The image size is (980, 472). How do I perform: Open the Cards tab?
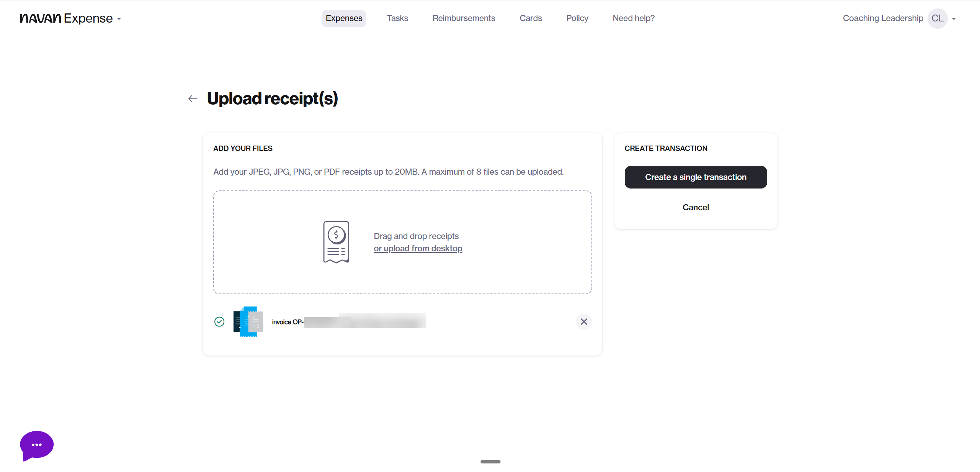(x=531, y=18)
